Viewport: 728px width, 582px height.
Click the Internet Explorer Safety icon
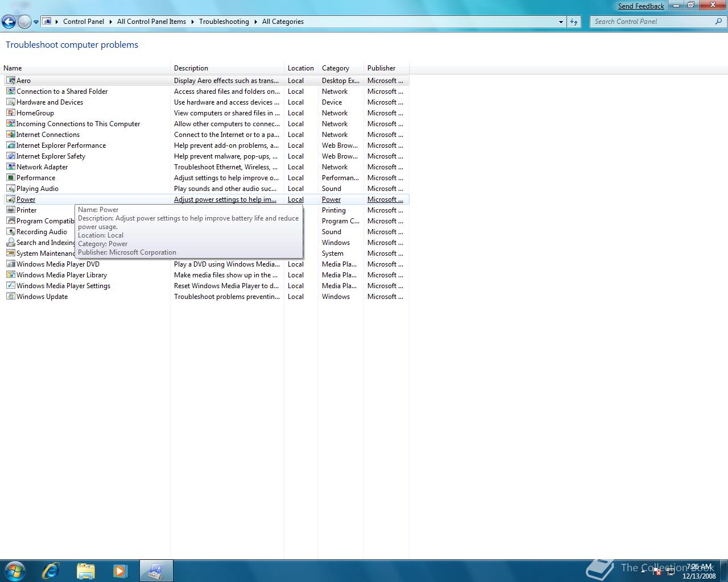11,156
